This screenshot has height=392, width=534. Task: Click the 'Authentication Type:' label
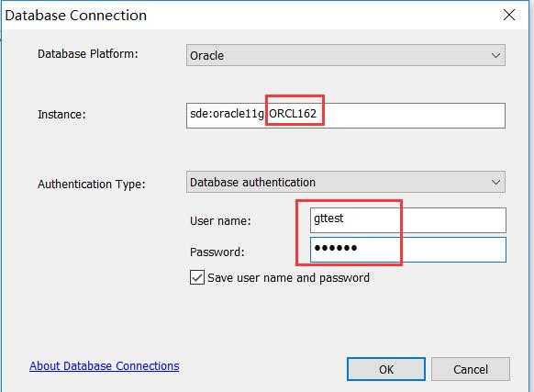(x=91, y=185)
